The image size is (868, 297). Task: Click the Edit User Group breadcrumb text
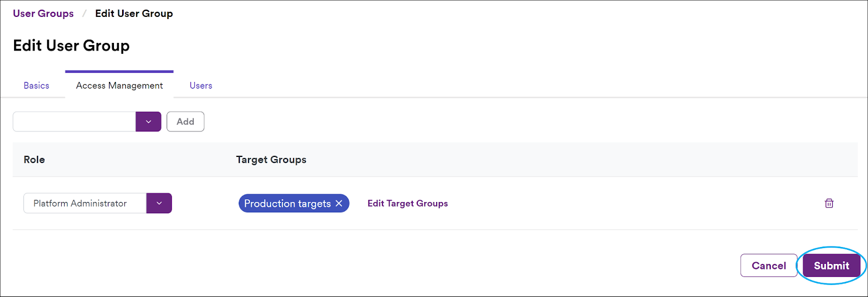click(x=134, y=14)
